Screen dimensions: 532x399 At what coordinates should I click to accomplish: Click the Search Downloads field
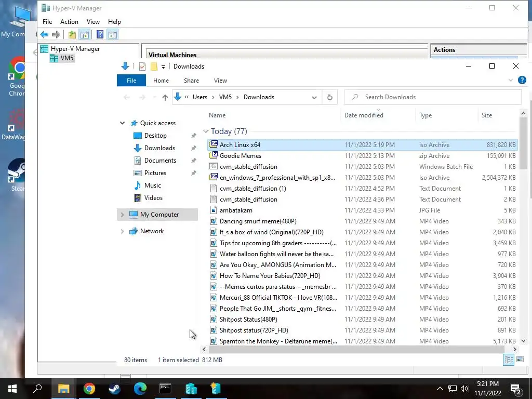pos(433,97)
